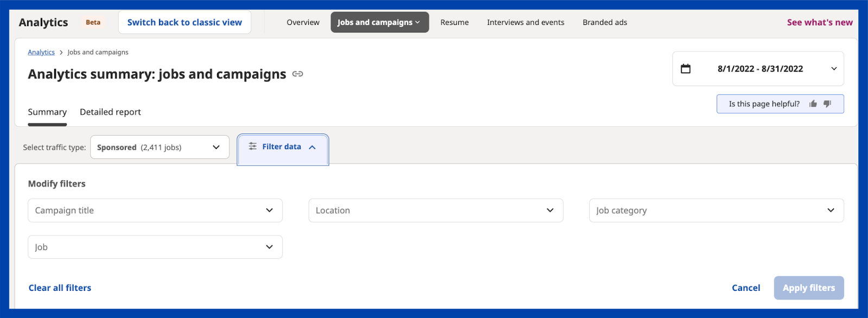Screen dimensions: 868x318
Task: Click the Beta badge
Action: click(x=93, y=22)
